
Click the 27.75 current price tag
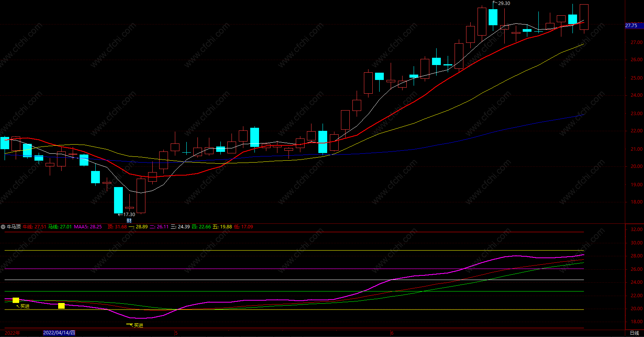coord(634,26)
